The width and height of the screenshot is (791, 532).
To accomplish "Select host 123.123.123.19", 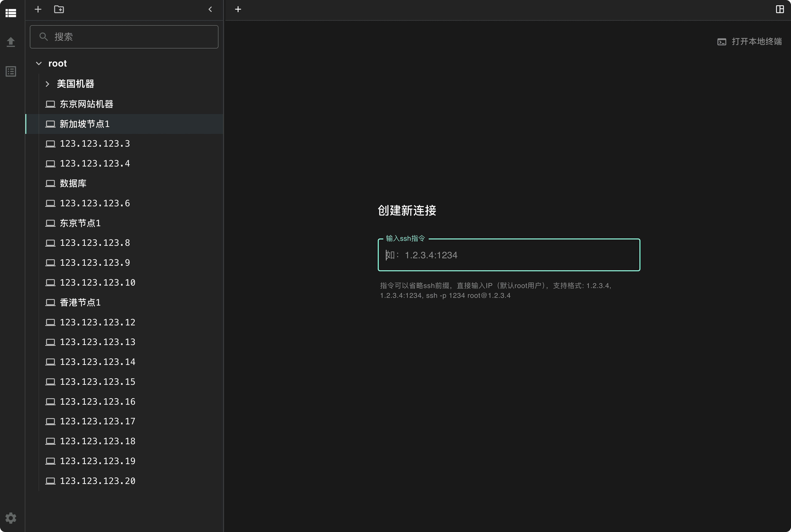I will coord(124,461).
